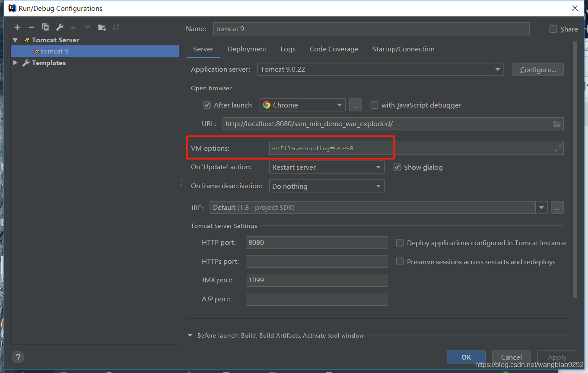Screen dimensions: 588x373
Task: Click the wrench icon beside Templates
Action: pyautogui.click(x=26, y=63)
